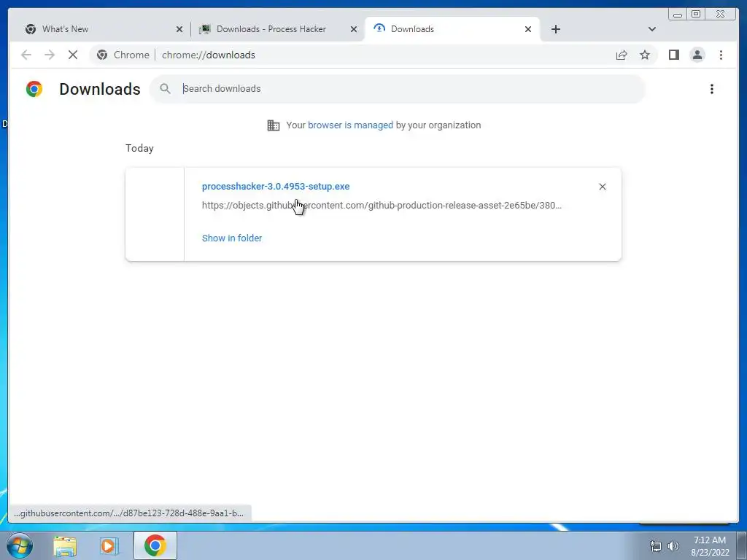Click the share this page icon
Viewport: 747px width, 560px height.
pos(622,55)
